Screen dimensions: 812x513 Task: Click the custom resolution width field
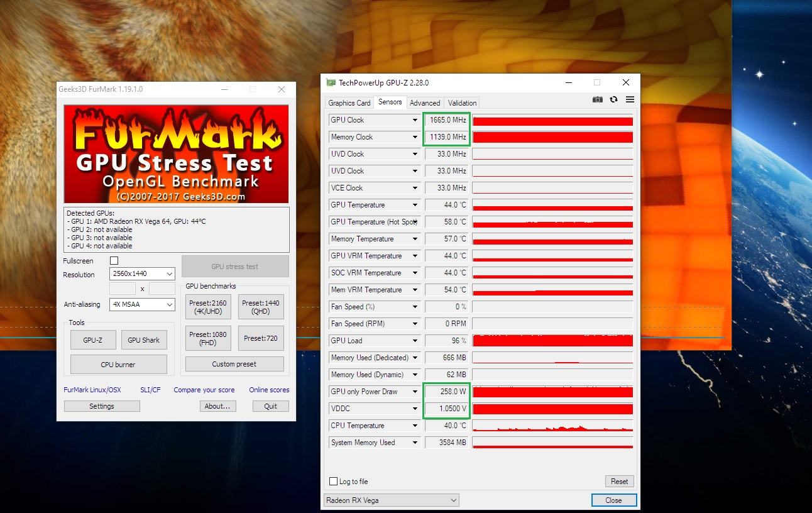coord(123,289)
